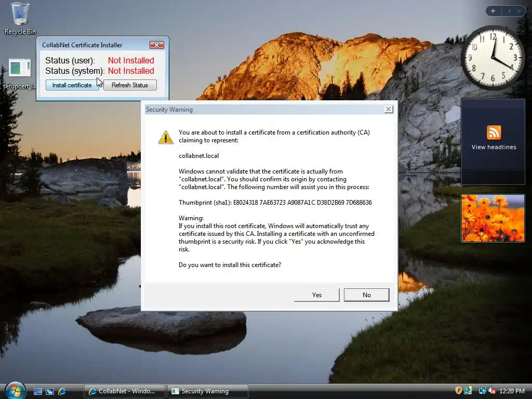Click the sidebar previous gadgets arrow
The image size is (532, 399).
[509, 11]
